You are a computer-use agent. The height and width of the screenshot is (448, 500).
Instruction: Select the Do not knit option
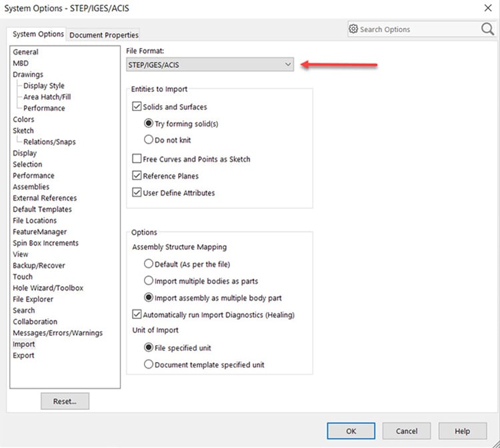tap(149, 140)
